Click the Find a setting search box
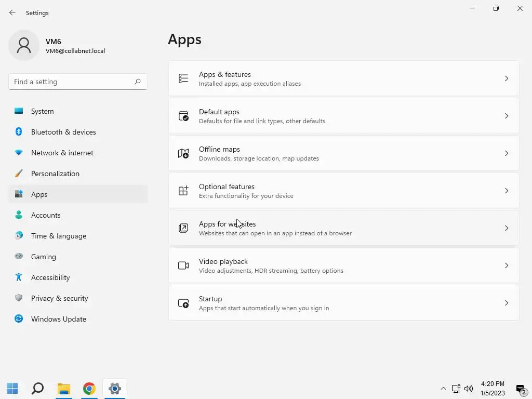Viewport: 532px width, 399px height. point(73,82)
